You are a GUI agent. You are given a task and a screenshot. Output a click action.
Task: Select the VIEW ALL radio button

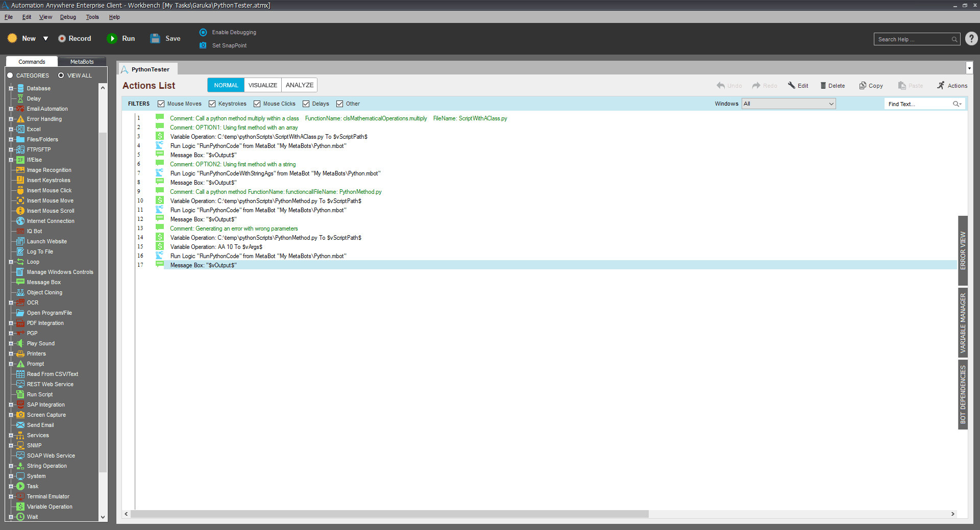click(x=61, y=75)
